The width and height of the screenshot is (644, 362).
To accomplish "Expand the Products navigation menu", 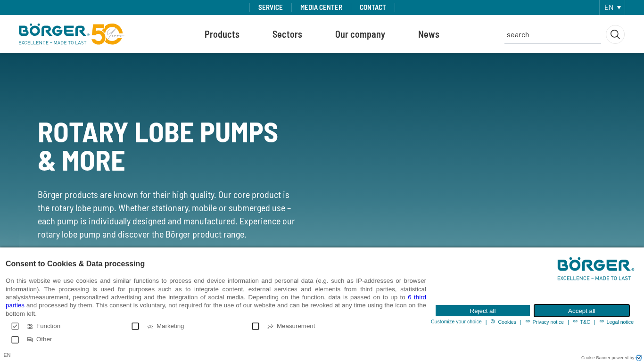I will pyautogui.click(x=222, y=34).
